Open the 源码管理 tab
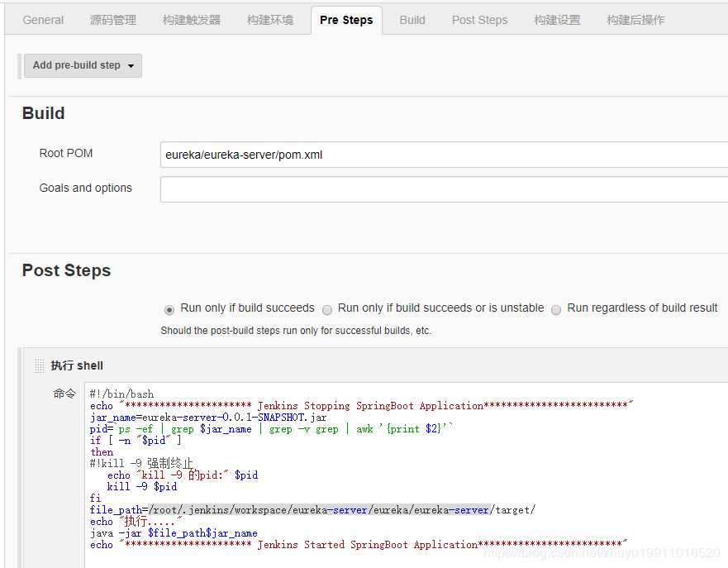Screen dimensions: 728x568 coord(112,20)
